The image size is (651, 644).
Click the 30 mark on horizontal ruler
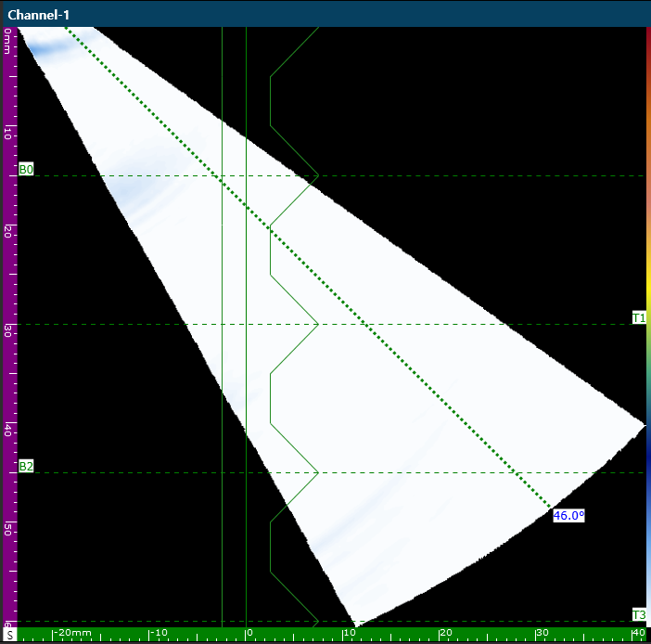pyautogui.click(x=542, y=632)
